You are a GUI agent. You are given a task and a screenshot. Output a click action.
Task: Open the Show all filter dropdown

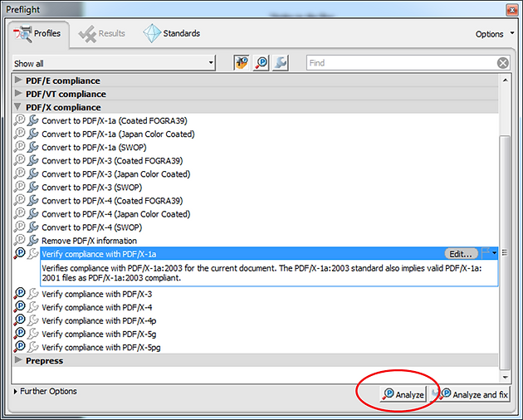(x=114, y=63)
